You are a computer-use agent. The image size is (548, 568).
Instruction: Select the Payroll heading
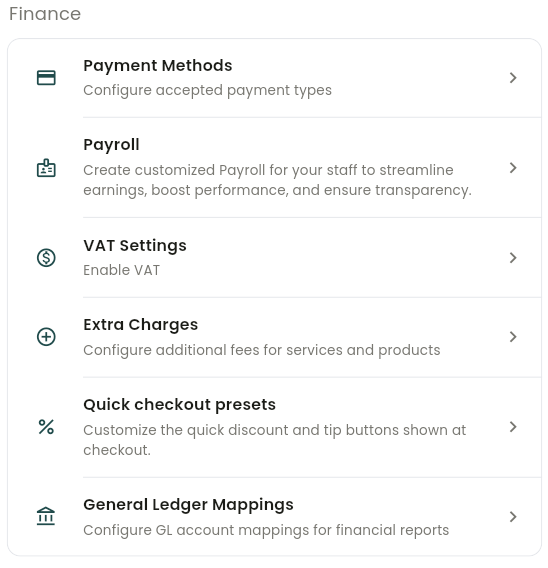coord(111,145)
